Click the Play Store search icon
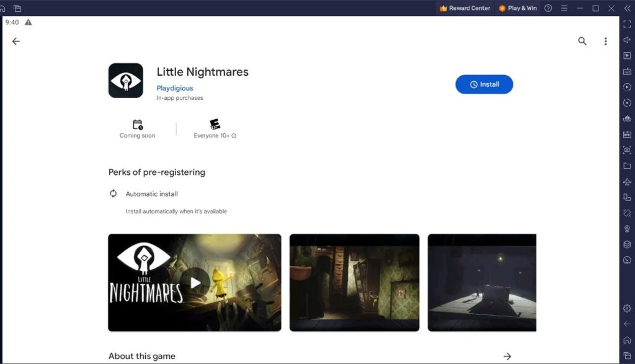This screenshot has width=635, height=364. (582, 41)
